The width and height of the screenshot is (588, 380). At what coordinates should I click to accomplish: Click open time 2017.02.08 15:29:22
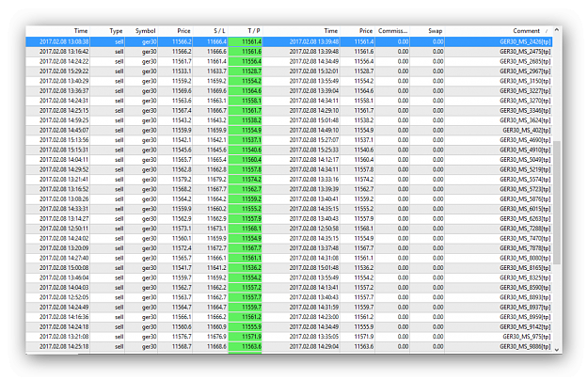point(64,71)
